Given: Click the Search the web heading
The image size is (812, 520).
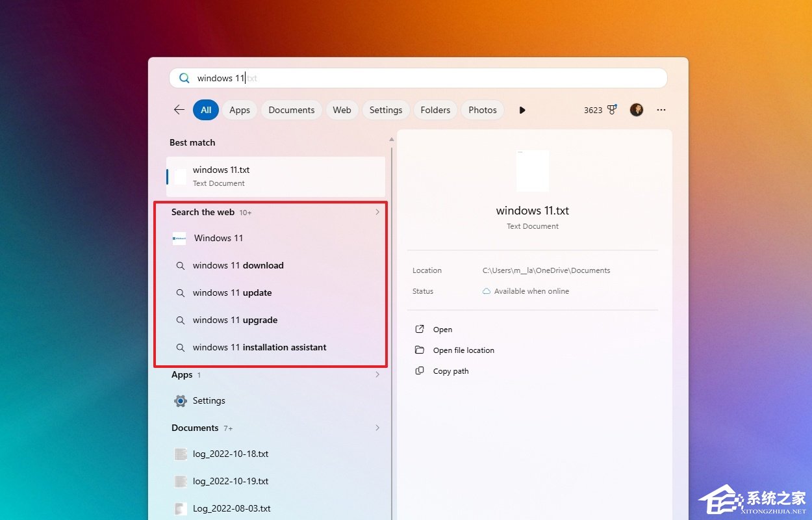Looking at the screenshot, I should tap(203, 212).
